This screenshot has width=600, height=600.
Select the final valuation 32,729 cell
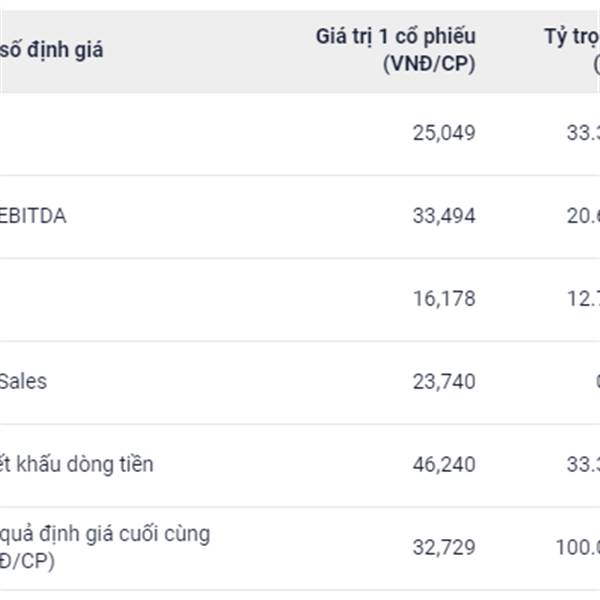coord(444,547)
